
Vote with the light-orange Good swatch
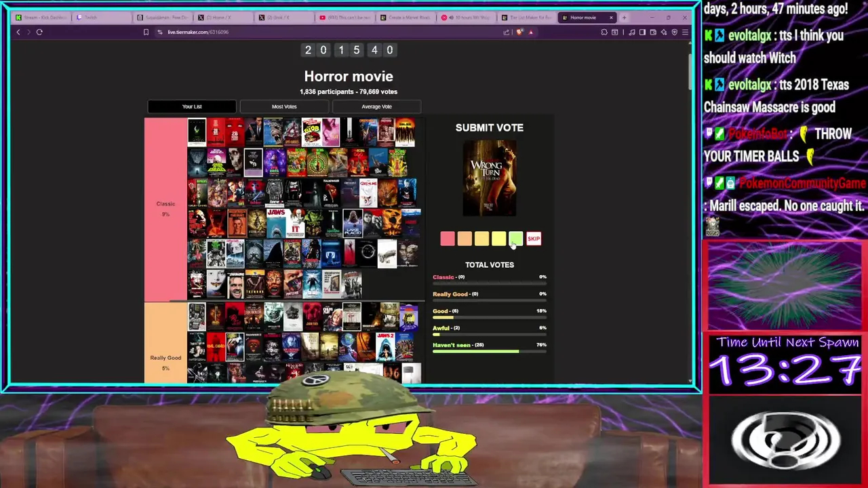481,239
